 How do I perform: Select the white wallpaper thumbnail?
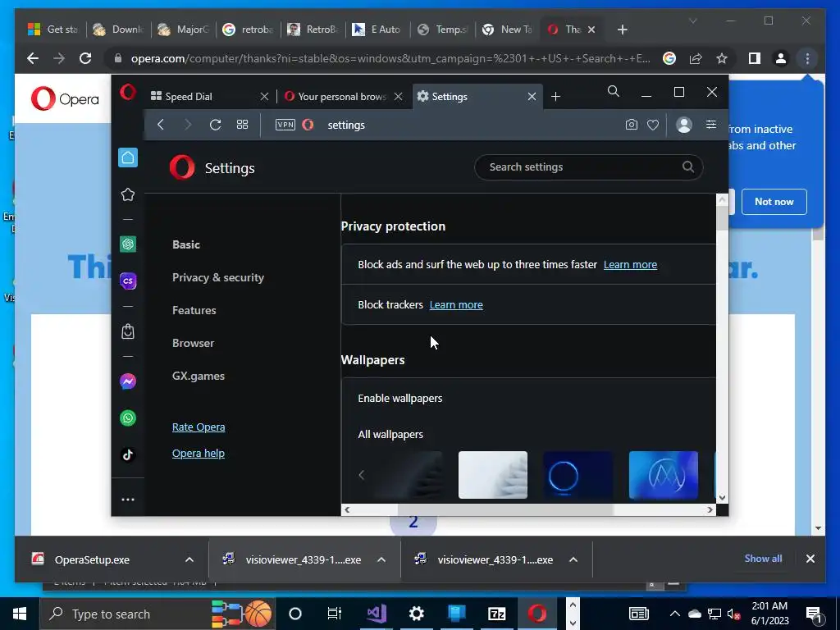493,475
